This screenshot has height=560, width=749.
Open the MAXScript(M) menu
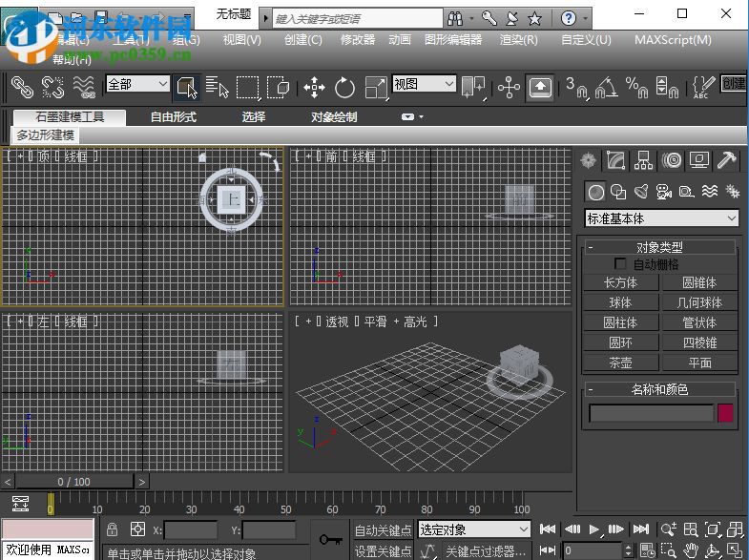click(673, 40)
